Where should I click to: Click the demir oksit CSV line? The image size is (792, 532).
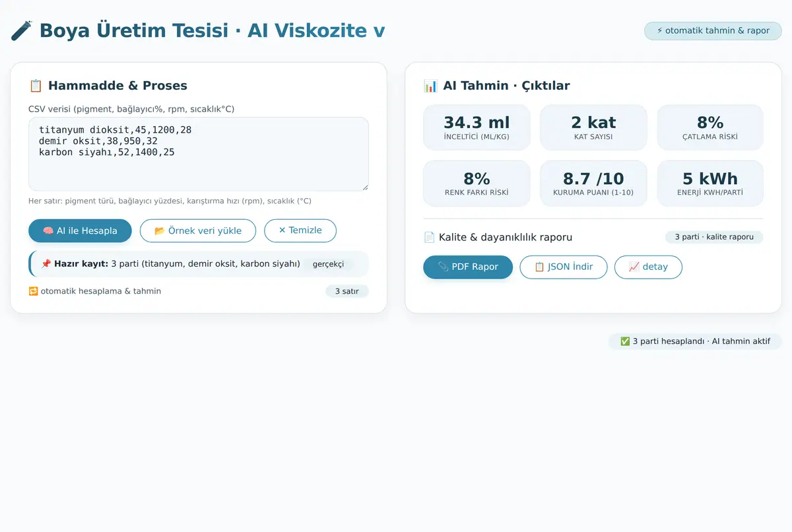[98, 141]
